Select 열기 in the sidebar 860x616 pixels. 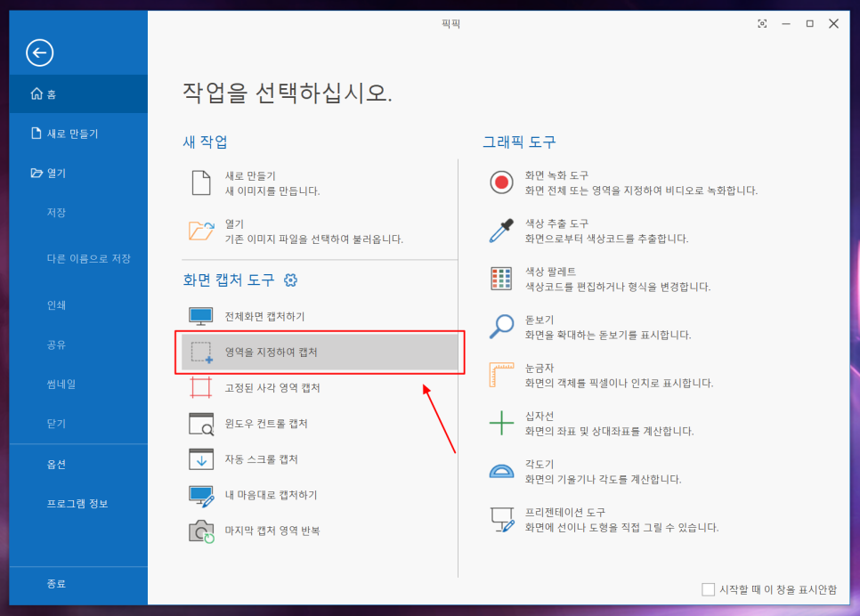(78, 174)
